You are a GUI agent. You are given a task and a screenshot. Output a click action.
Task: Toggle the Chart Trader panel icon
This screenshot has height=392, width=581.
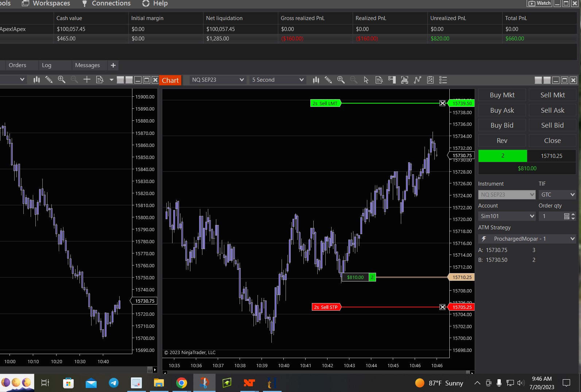tap(392, 80)
